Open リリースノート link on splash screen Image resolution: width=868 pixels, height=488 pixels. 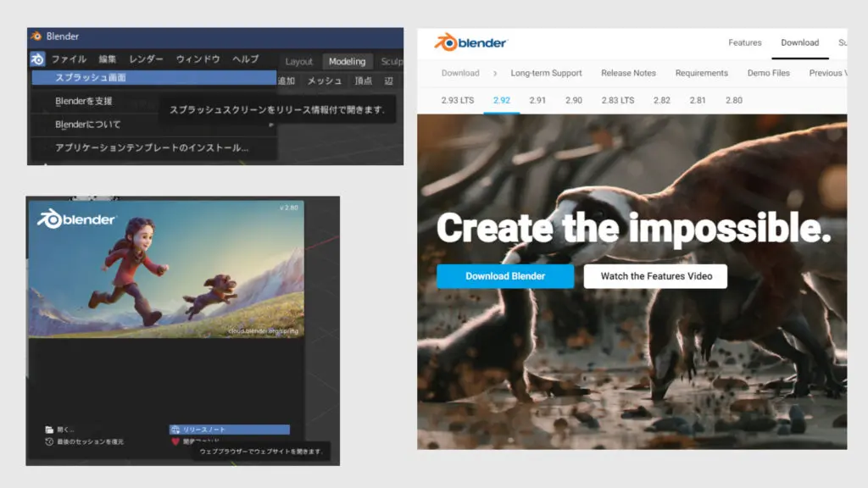click(229, 430)
